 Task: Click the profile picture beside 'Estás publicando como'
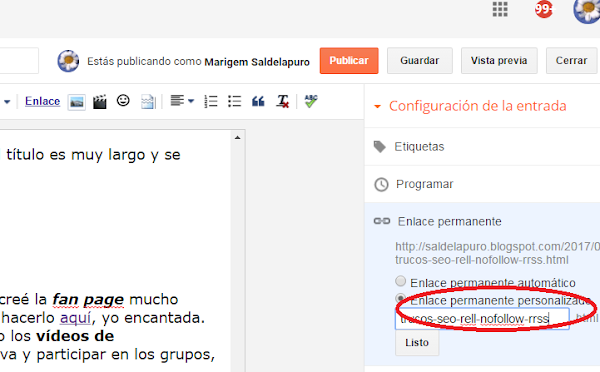[x=68, y=61]
